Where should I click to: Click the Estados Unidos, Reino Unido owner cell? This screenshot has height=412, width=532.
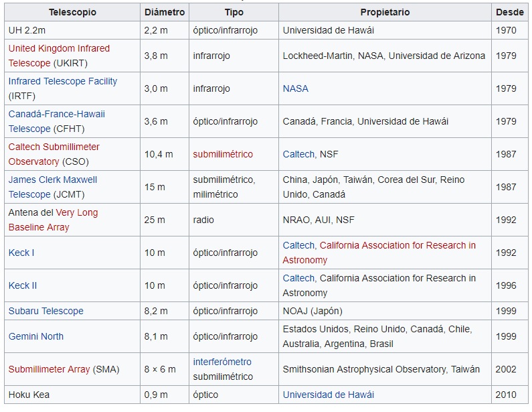tap(385, 336)
